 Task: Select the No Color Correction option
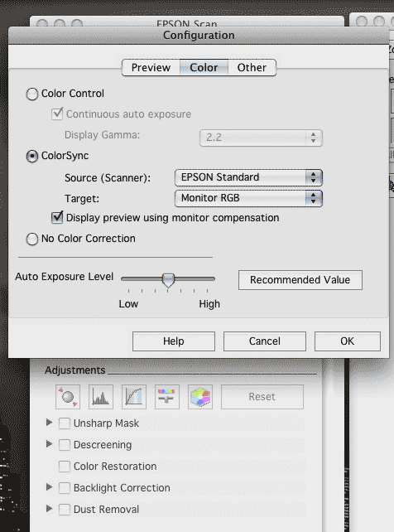coord(32,239)
